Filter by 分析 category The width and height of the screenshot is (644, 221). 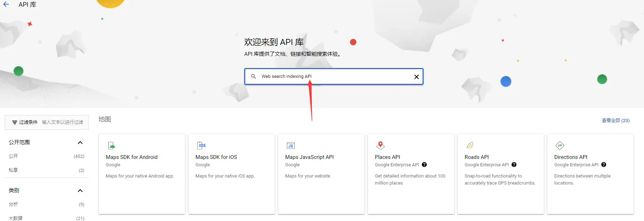click(x=13, y=204)
